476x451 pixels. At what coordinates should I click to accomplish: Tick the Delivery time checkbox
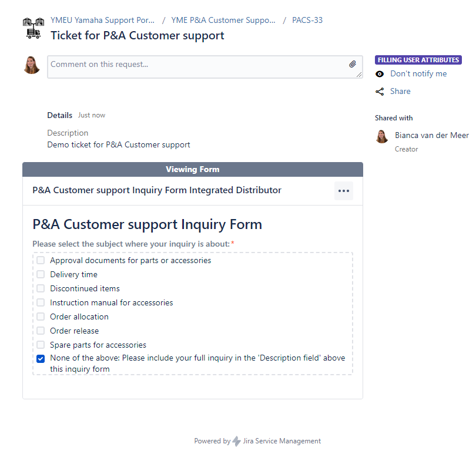(x=41, y=274)
